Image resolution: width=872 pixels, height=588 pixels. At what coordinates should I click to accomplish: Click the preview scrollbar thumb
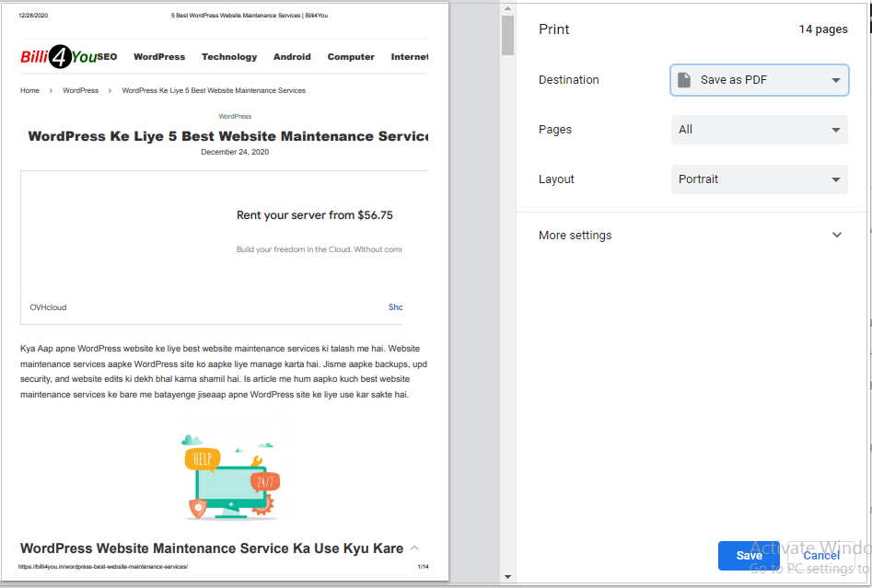[507, 36]
